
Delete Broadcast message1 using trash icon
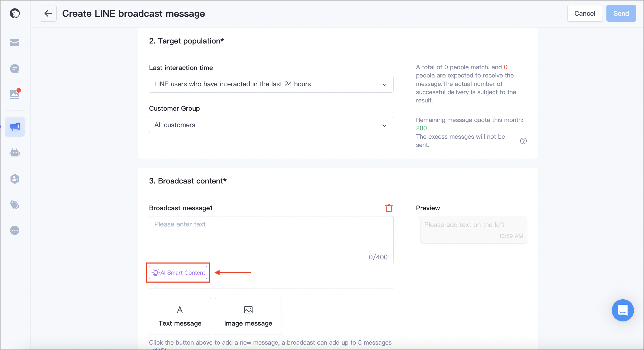point(389,208)
